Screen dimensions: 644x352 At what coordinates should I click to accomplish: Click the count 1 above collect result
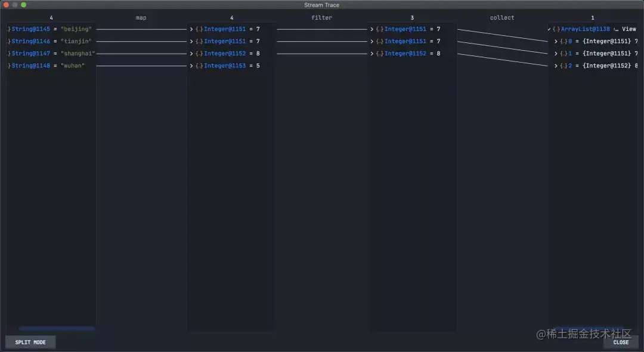(592, 18)
